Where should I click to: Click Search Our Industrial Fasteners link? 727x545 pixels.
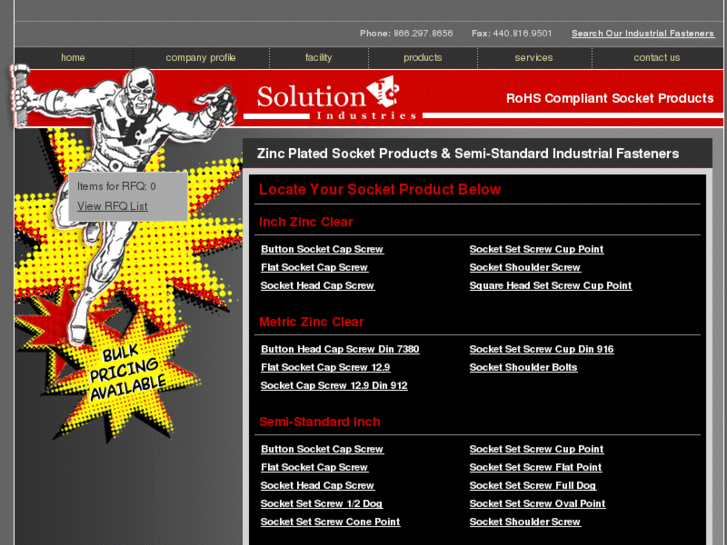click(643, 33)
